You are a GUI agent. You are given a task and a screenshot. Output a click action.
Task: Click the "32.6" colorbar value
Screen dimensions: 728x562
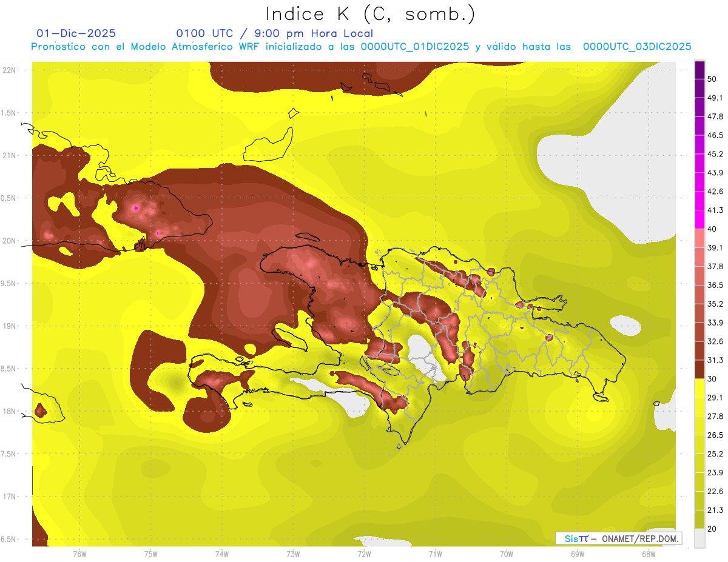tap(715, 341)
